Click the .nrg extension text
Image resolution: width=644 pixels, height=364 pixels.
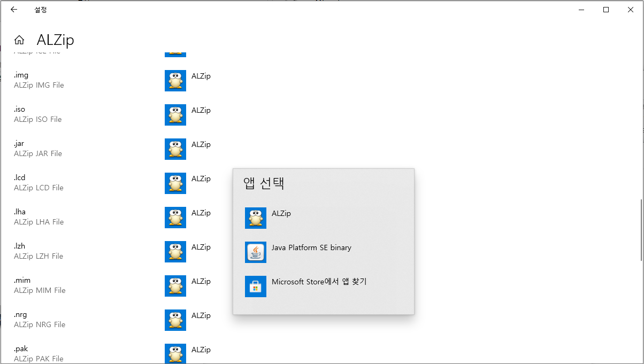[x=20, y=314]
